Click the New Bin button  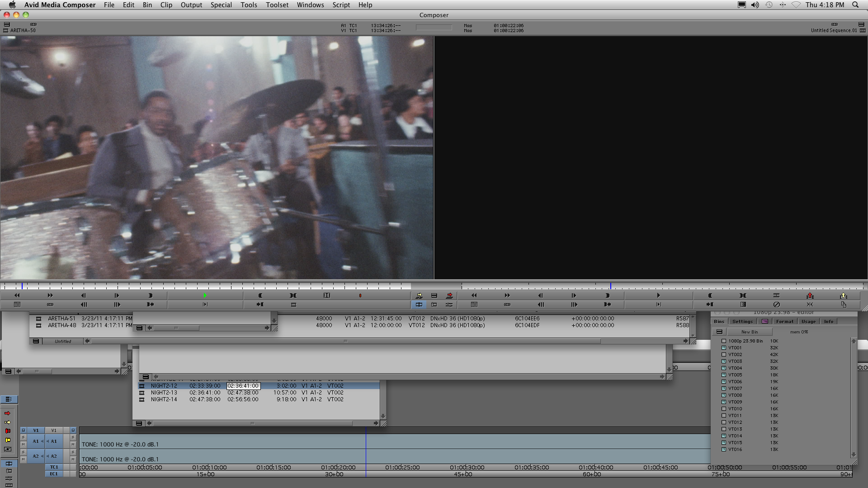click(x=750, y=332)
